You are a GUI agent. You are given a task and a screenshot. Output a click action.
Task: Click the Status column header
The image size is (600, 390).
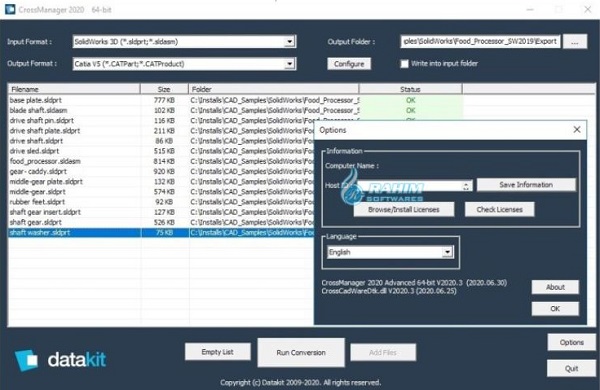point(410,89)
